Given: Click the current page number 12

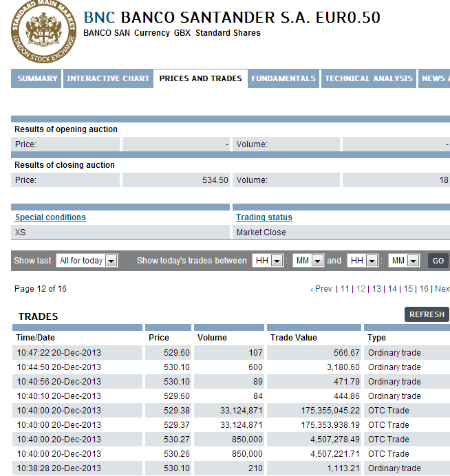Looking at the screenshot, I should coord(361,289).
